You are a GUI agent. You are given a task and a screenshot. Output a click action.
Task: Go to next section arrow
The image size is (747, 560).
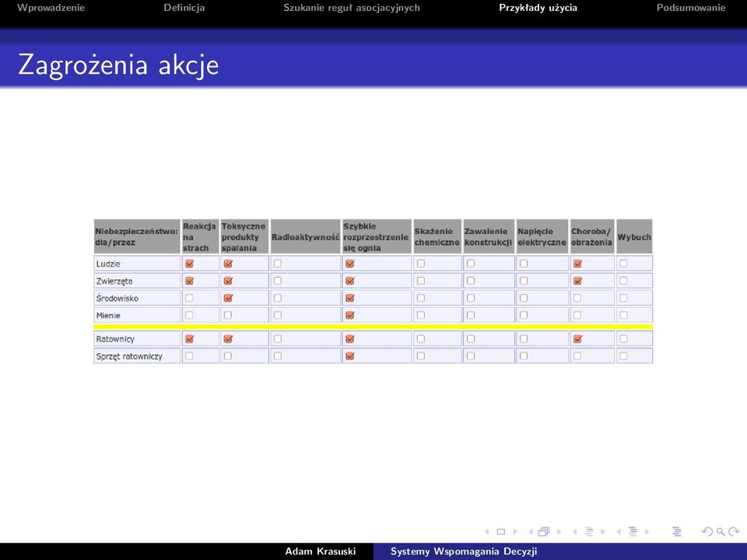point(647,532)
